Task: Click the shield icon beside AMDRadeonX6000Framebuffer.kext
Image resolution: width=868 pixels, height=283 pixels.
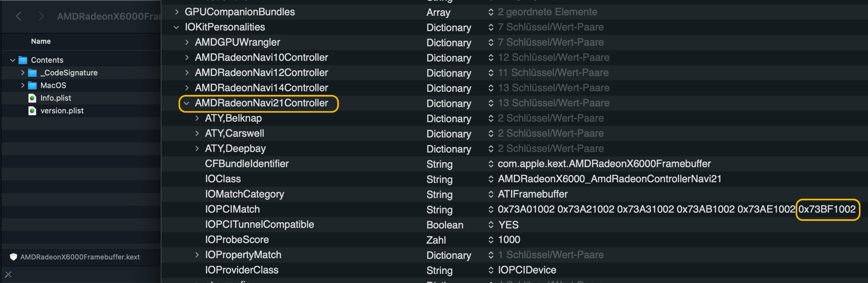Action: pyautogui.click(x=14, y=257)
